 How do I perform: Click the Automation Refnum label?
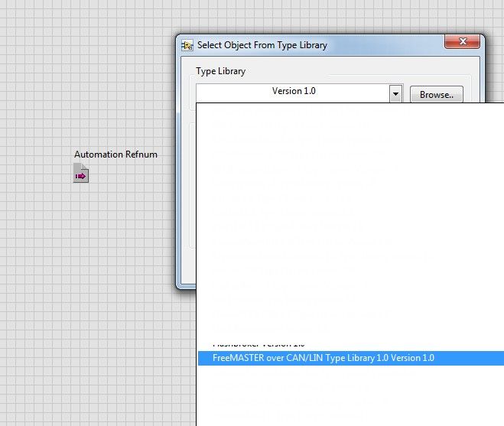click(115, 154)
